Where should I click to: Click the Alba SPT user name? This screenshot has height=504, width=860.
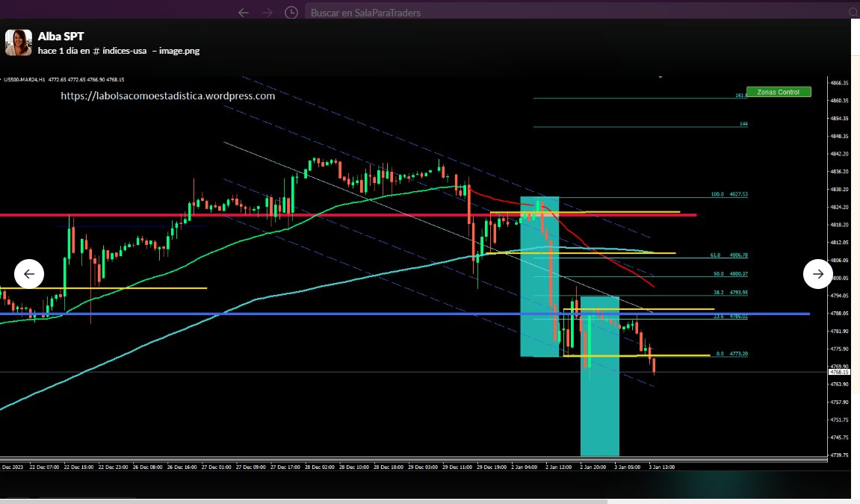click(61, 36)
